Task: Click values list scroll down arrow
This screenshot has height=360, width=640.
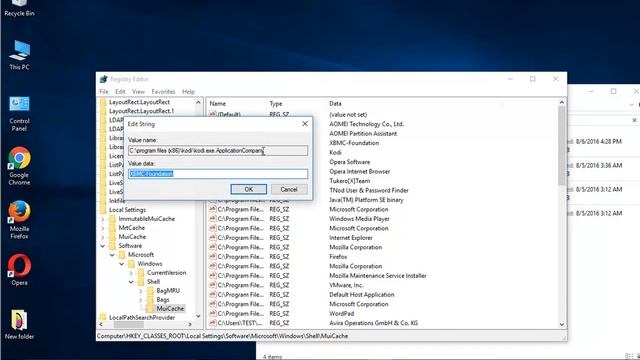Action: coord(562,324)
